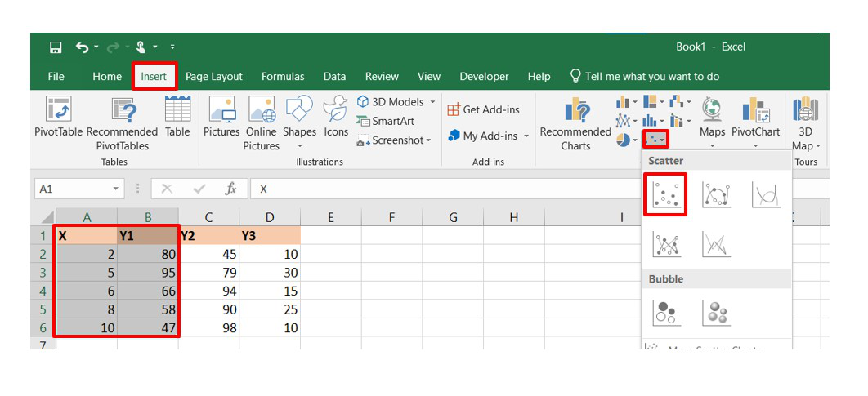Click the Save icon in the title bar
Screen dimensions: 868x396
[56, 47]
